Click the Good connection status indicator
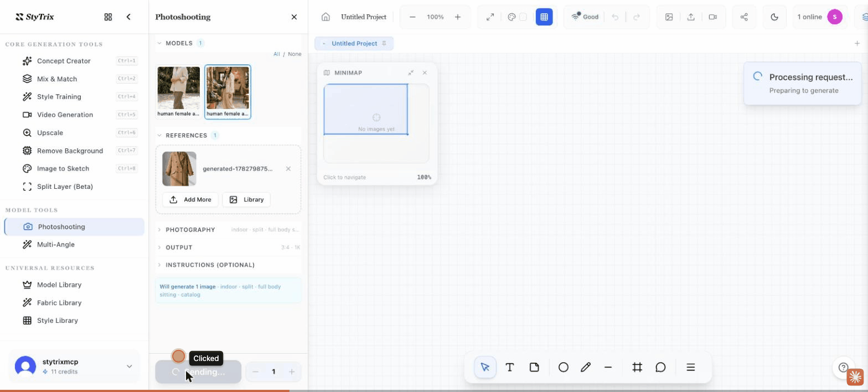The width and height of the screenshot is (868, 392). pyautogui.click(x=585, y=17)
